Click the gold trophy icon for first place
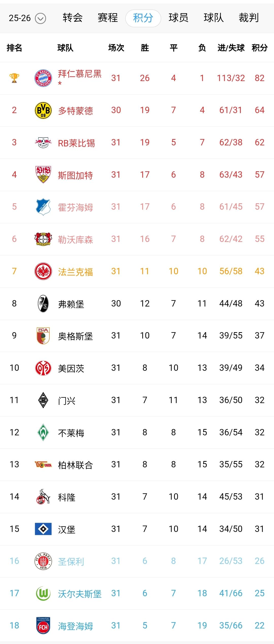 click(x=14, y=78)
